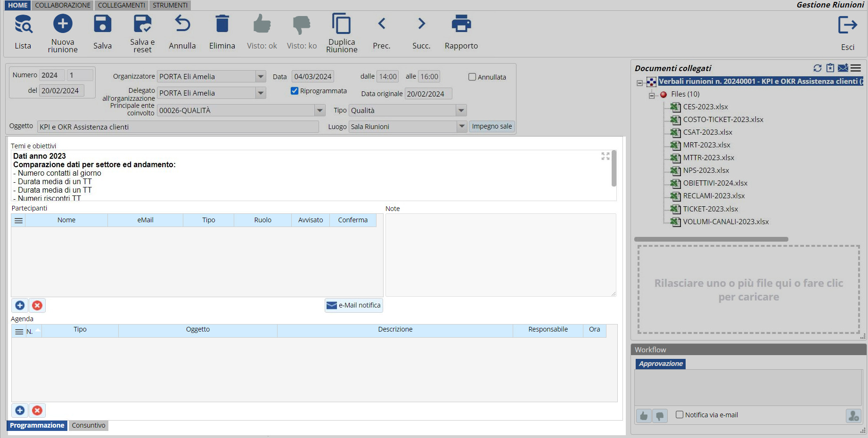The width and height of the screenshot is (868, 438).
Task: Add a participant with the plus icon
Action: [20, 306]
